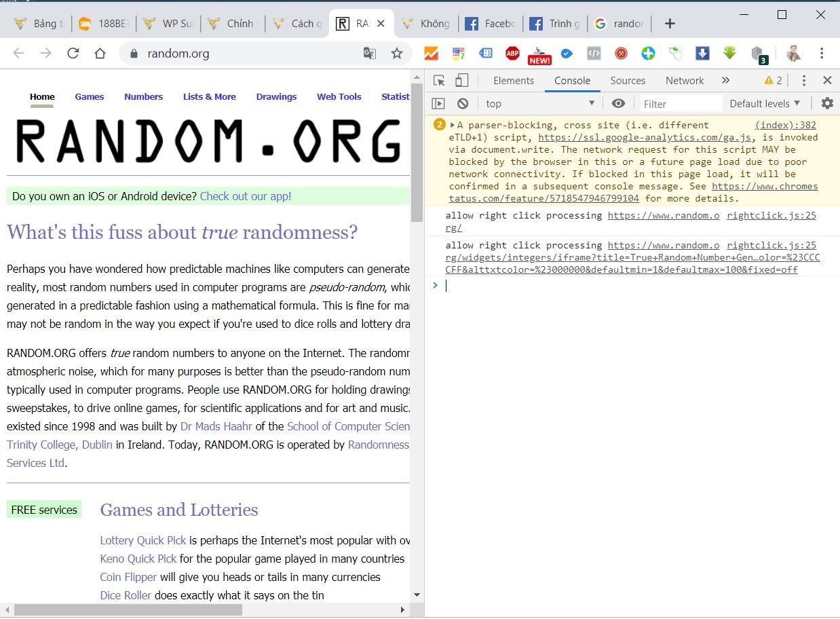The image size is (840, 619).
Task: Open the Sources tab
Action: 628,81
